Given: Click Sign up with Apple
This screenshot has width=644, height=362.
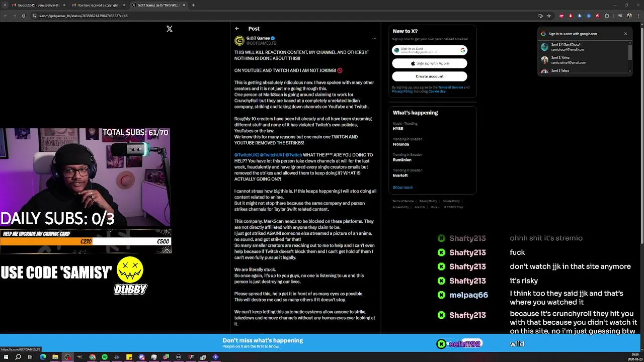Looking at the screenshot, I should 430,63.
